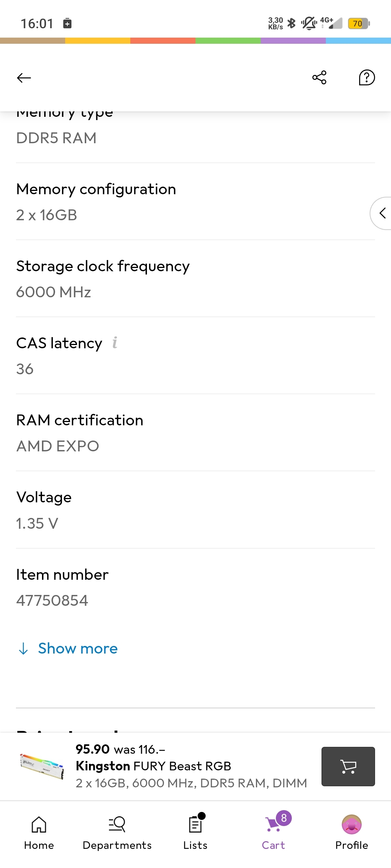This screenshot has height=868, width=391.
Task: Tap the Bluetooth status icon
Action: (291, 24)
